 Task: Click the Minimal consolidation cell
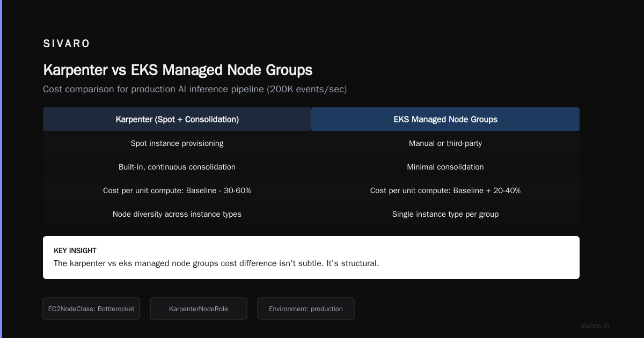[x=445, y=167]
